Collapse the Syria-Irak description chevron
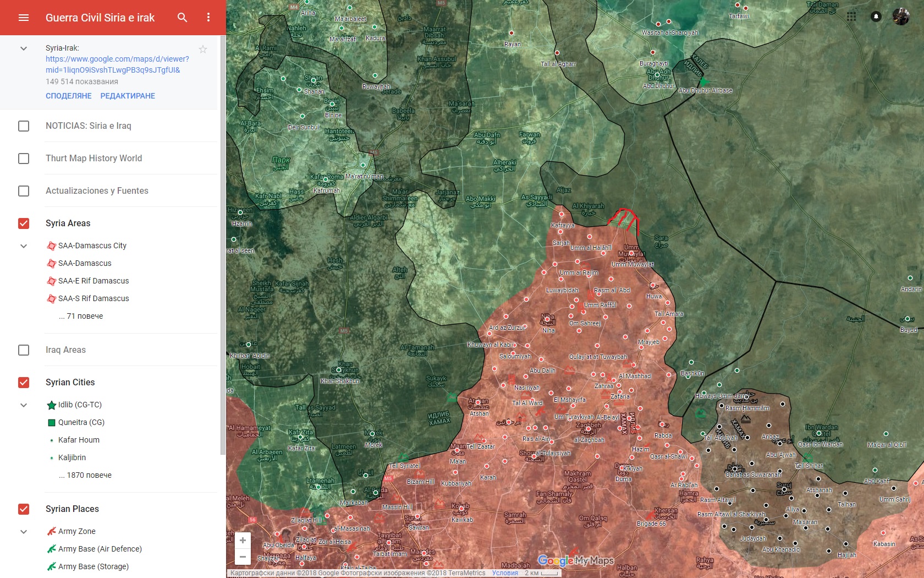Viewport: 924px width, 578px height. point(24,48)
